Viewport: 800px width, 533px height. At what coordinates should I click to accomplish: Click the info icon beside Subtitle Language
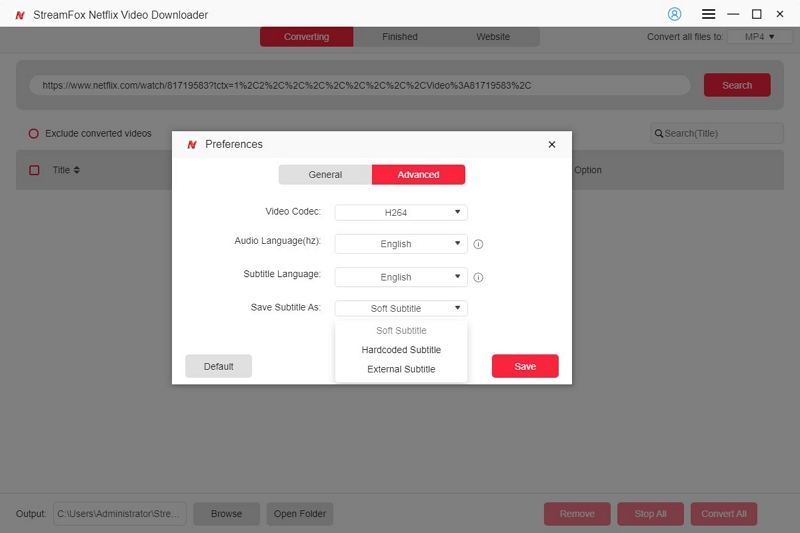(478, 277)
